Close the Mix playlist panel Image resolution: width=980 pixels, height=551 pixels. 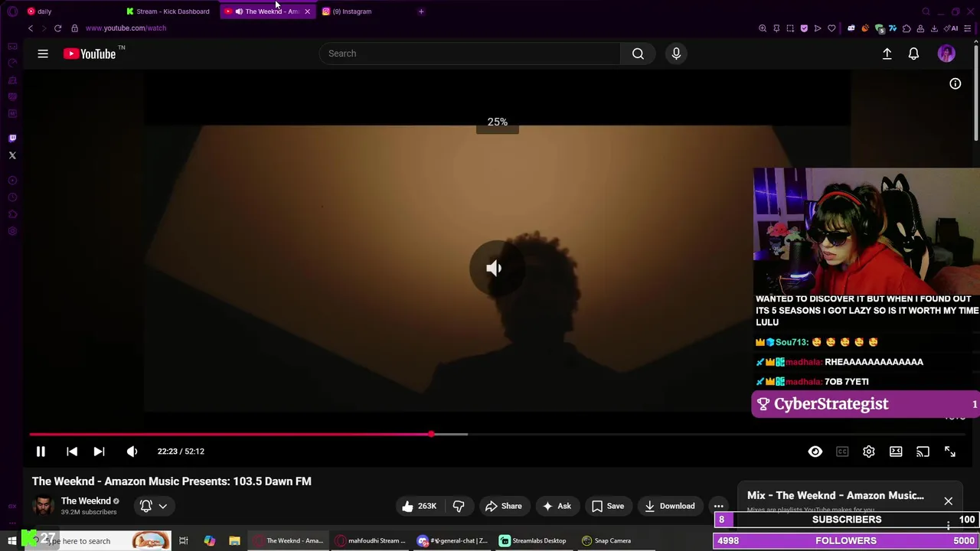click(x=948, y=501)
